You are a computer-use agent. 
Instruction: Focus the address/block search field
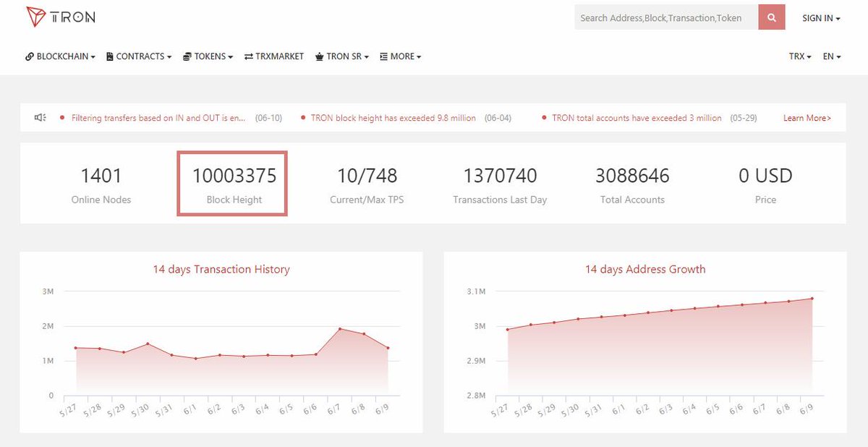click(666, 17)
